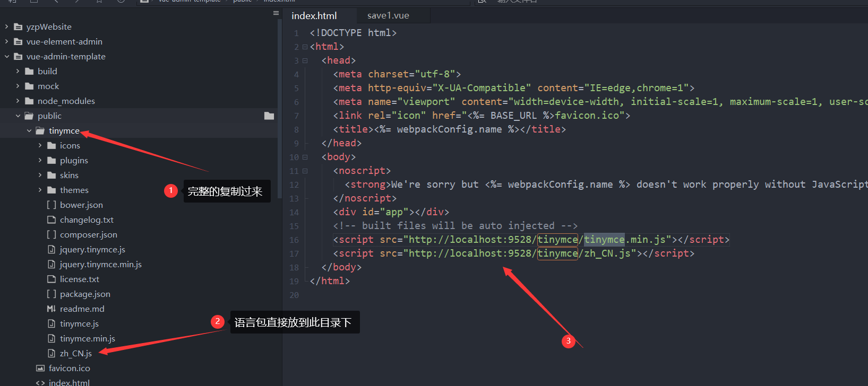This screenshot has width=868, height=386.
Task: Click the tinymce.min.js script file icon
Action: pos(51,338)
